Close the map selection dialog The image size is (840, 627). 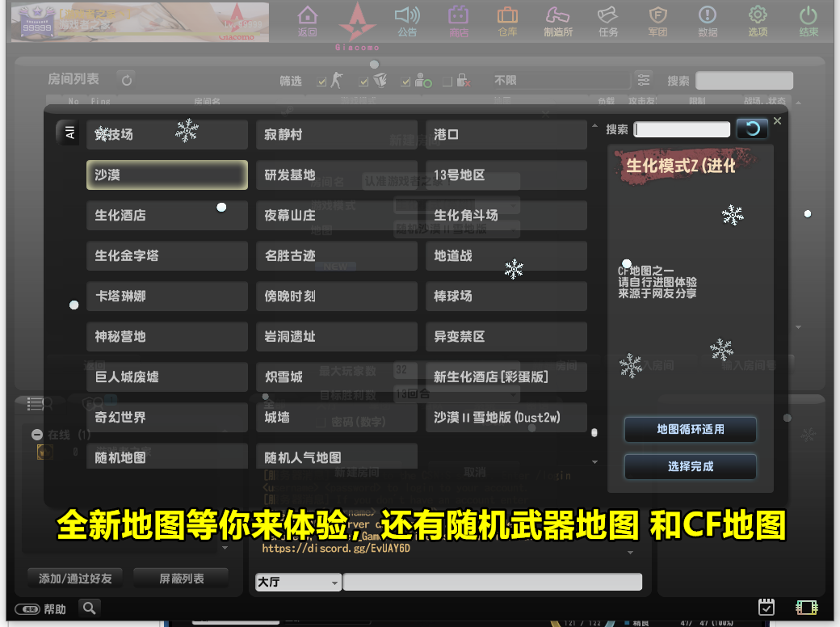pos(777,121)
